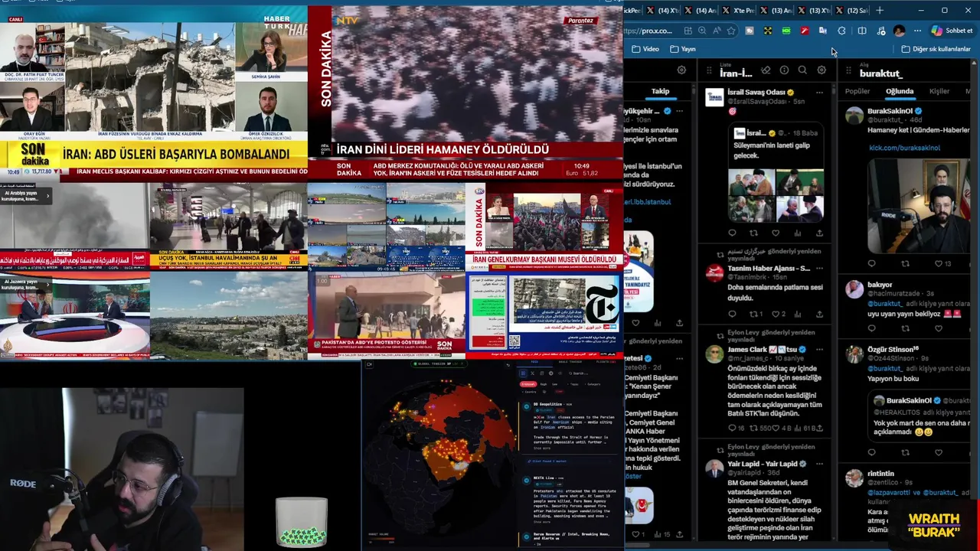Grab the drag handle of the buraktut_ column
The image size is (980, 551).
(x=848, y=71)
